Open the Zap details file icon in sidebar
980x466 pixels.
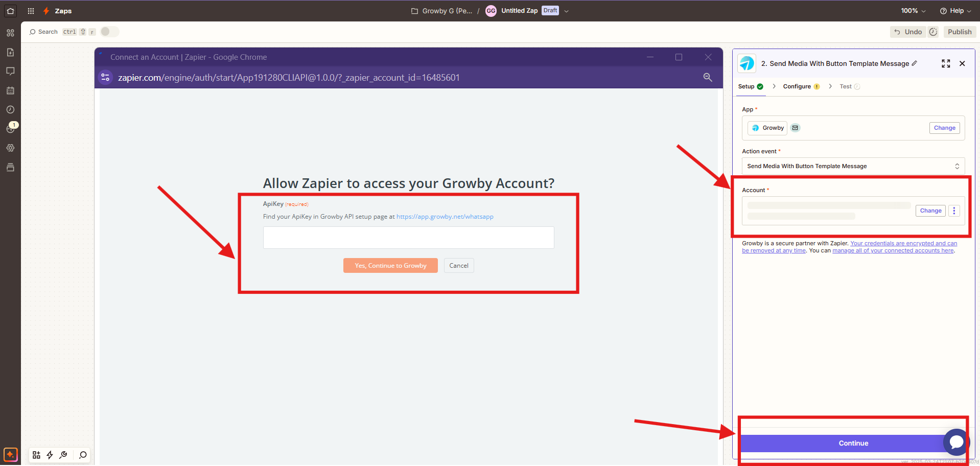pyautogui.click(x=10, y=52)
